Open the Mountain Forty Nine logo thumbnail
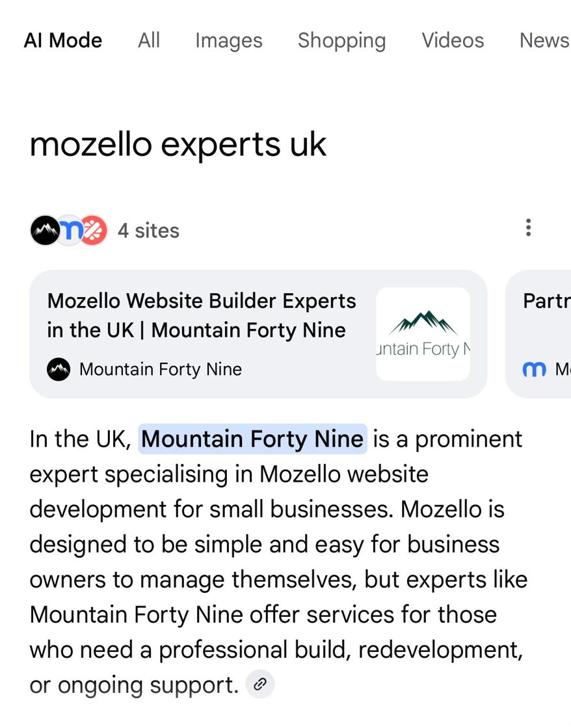This screenshot has height=728, width=571. coord(423,334)
